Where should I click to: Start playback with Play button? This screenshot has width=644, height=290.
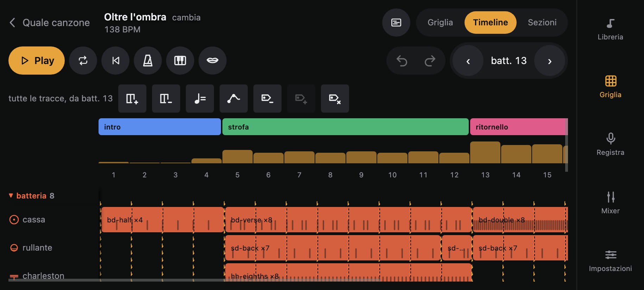37,61
